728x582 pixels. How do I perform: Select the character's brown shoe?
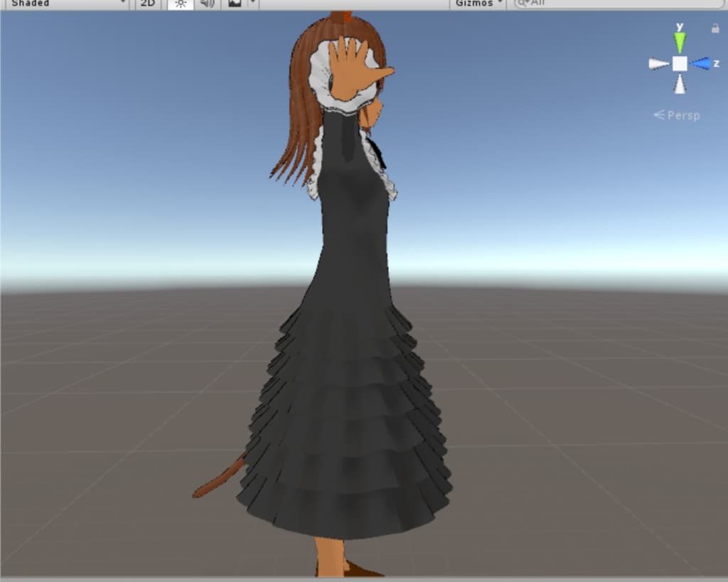[x=359, y=569]
